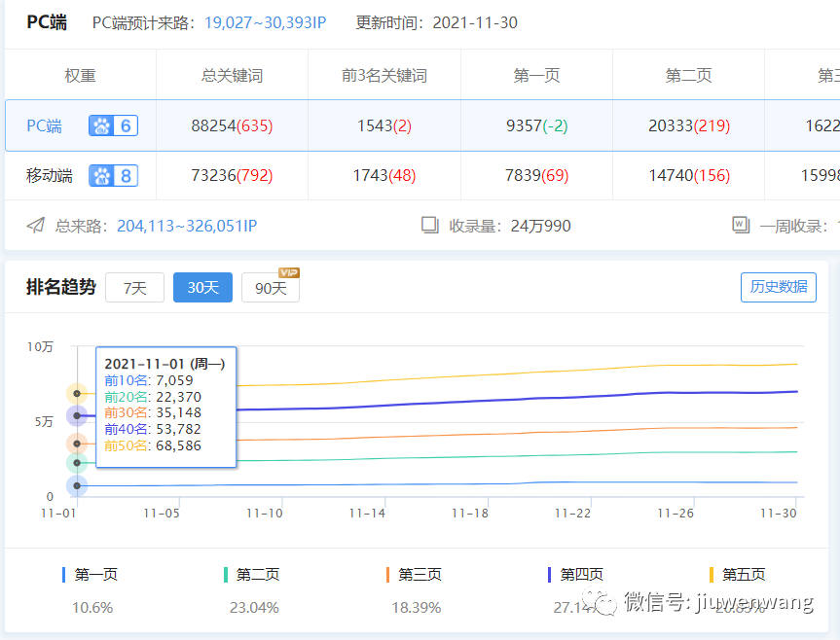840x640 pixels.
Task: Click the Baidu paw weight 8 badge
Action: 113,176
